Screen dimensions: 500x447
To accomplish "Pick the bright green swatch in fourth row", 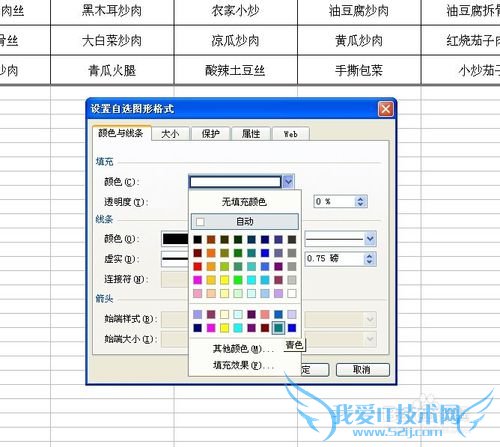I will (x=238, y=280).
